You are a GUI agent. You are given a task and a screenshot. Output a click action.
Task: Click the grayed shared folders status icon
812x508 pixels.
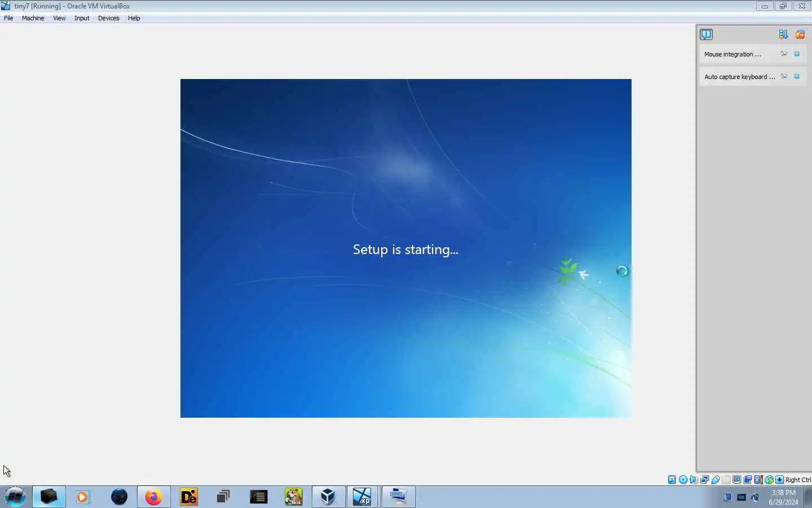726,480
